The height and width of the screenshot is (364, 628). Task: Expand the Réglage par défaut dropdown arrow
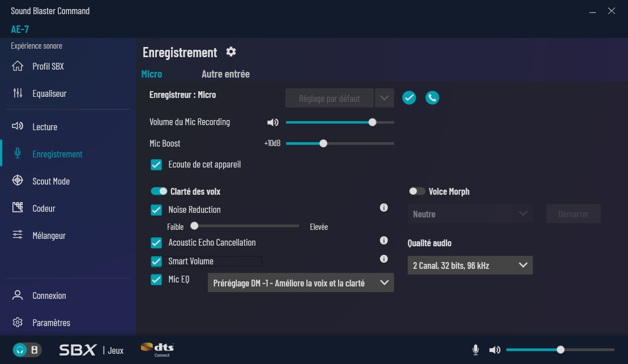click(x=384, y=98)
